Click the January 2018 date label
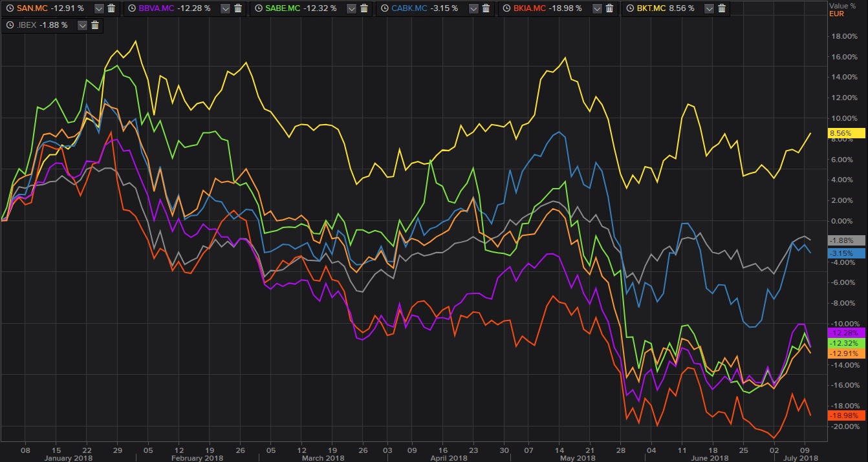868x462 pixels. click(x=68, y=457)
